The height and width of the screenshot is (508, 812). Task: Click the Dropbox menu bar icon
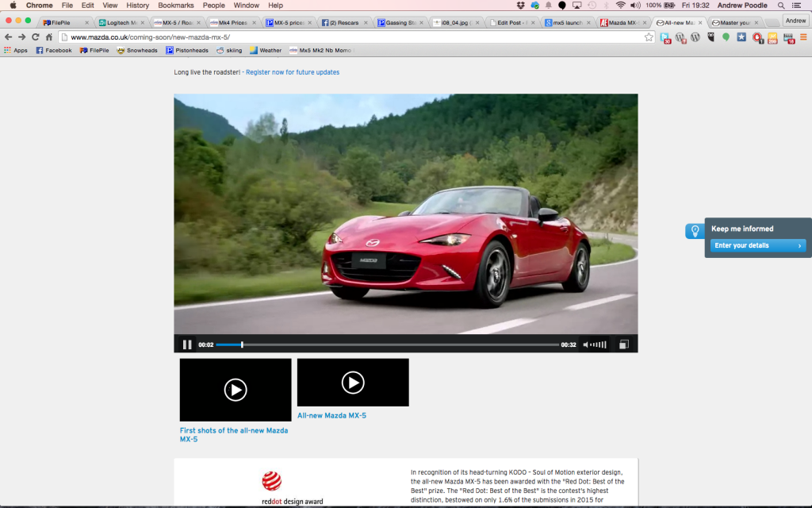coord(521,6)
